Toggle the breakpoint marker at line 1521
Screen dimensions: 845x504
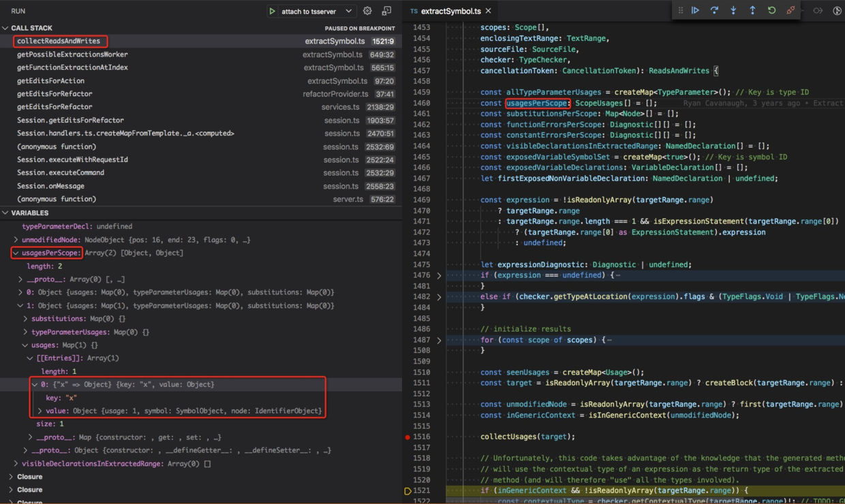[x=408, y=490]
